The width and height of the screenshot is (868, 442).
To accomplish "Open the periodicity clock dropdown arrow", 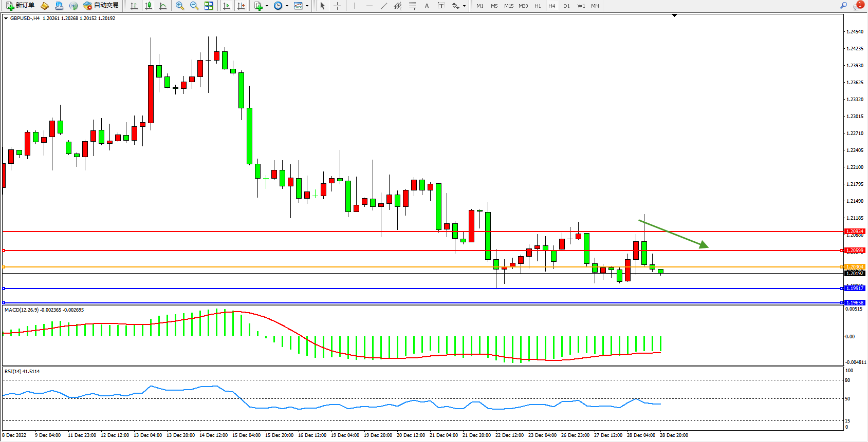I will click(x=287, y=6).
